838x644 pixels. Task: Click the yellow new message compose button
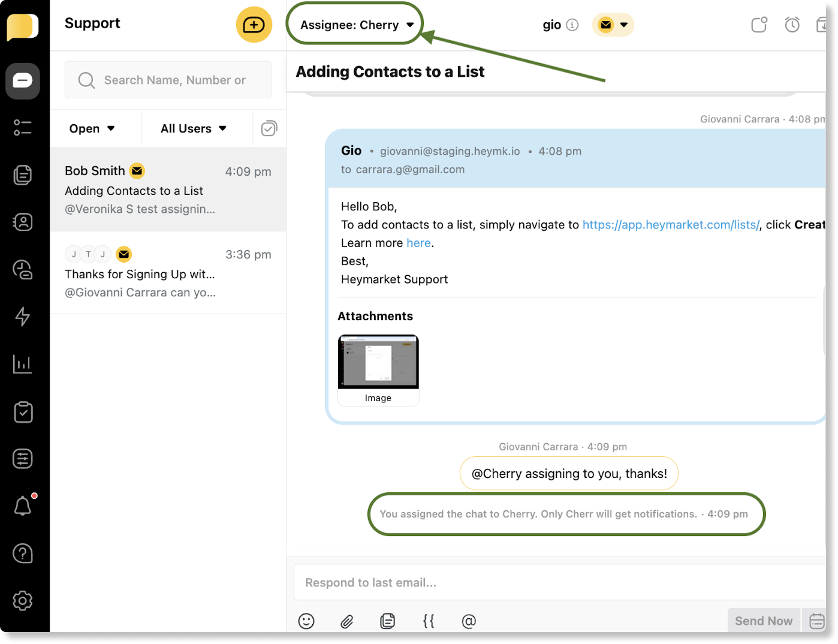(x=254, y=25)
